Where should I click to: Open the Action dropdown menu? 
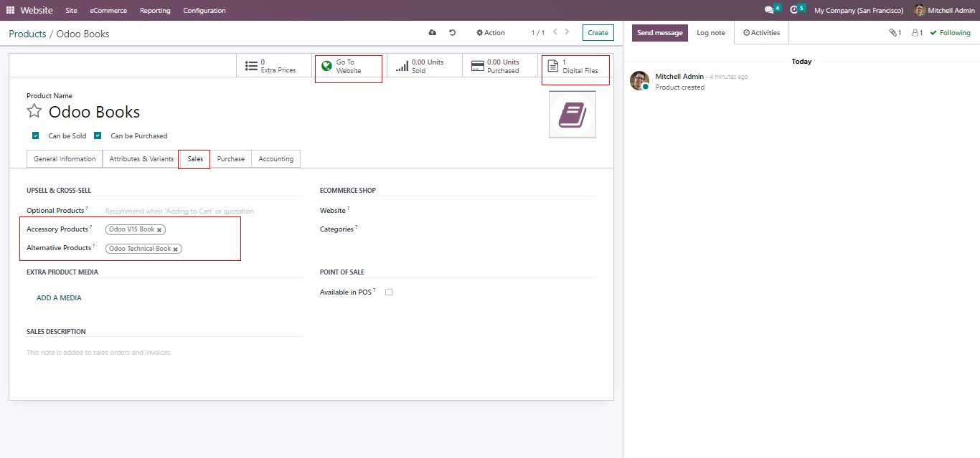(491, 33)
